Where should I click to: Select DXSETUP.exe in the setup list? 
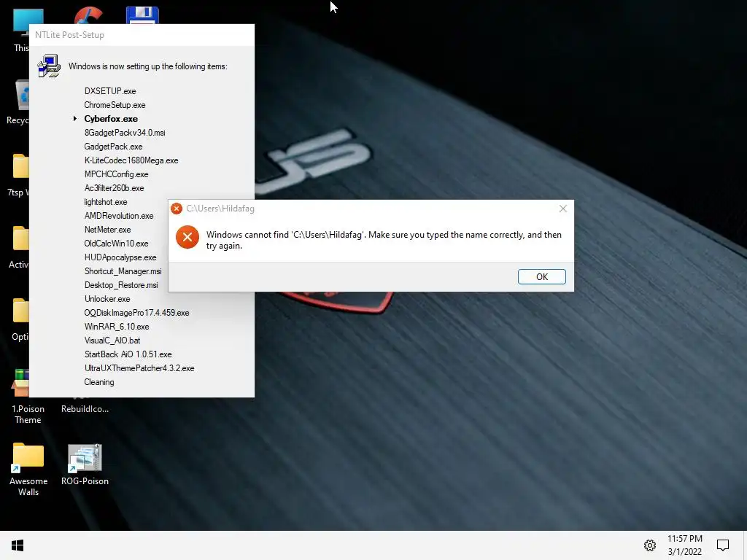click(110, 91)
